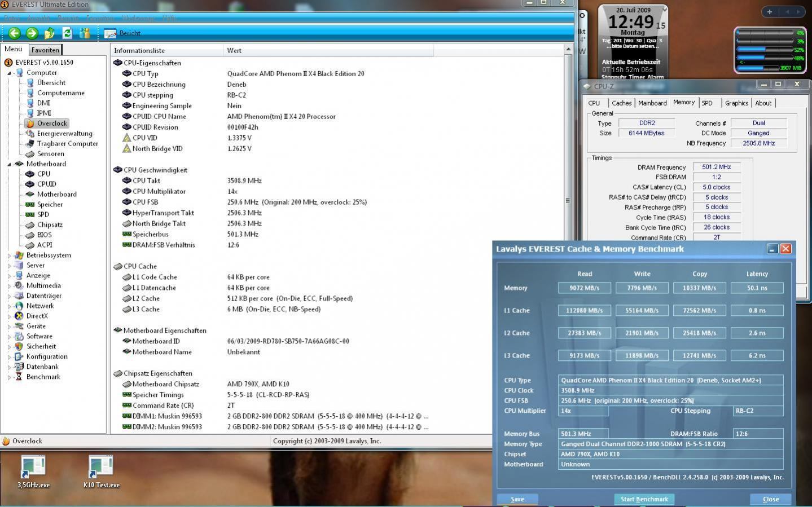Expand the Betriebssystem tree node
Screen dimensions: 812x507
pyautogui.click(x=9, y=255)
